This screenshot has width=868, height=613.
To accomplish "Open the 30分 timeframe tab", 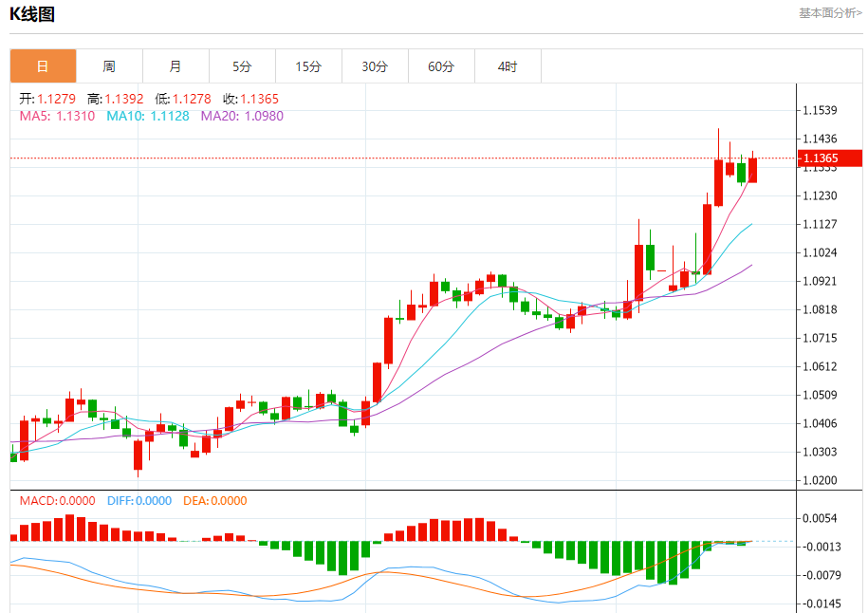I will (376, 65).
